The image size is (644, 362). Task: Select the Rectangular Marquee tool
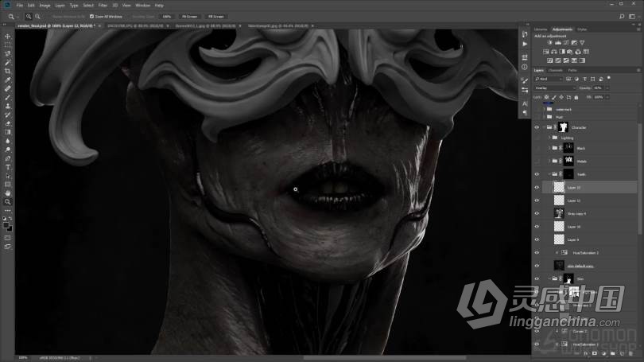pos(7,45)
